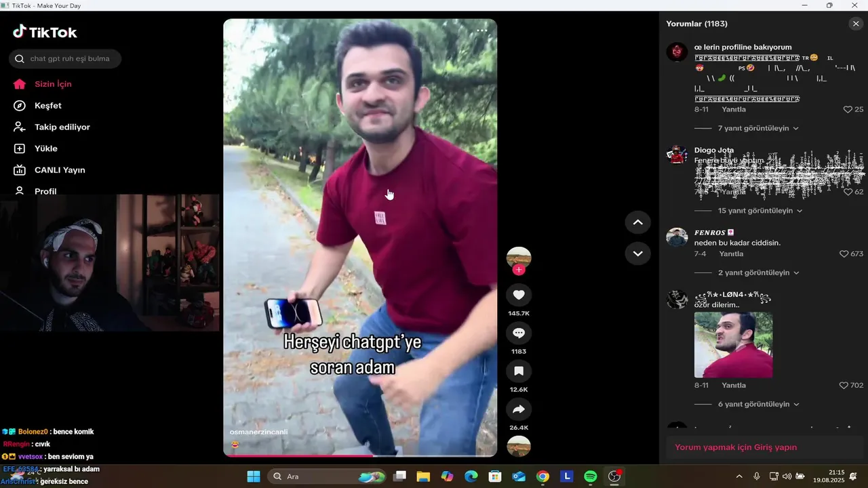Image resolution: width=868 pixels, height=488 pixels.
Task: Like FENROS comment with 673 likes
Action: point(844,253)
